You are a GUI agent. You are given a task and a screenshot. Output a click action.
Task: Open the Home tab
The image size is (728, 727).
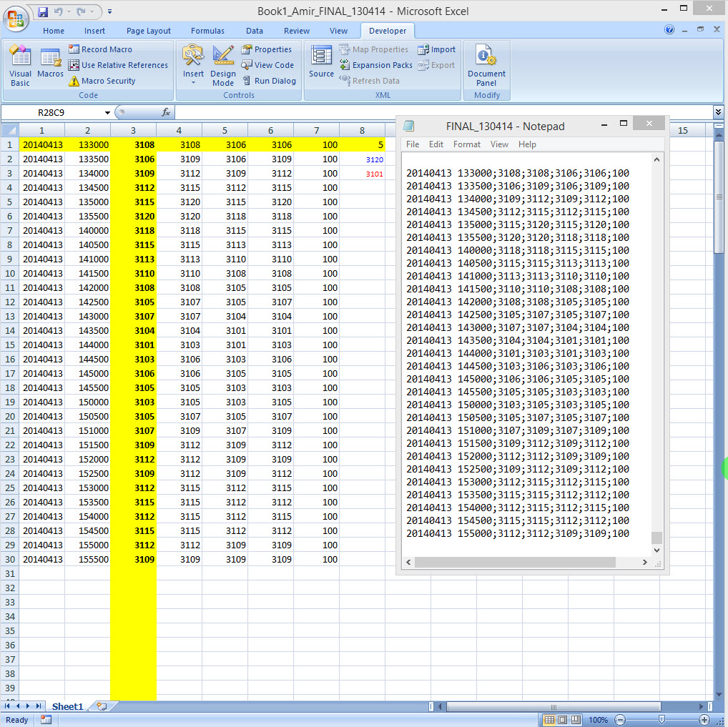(54, 31)
